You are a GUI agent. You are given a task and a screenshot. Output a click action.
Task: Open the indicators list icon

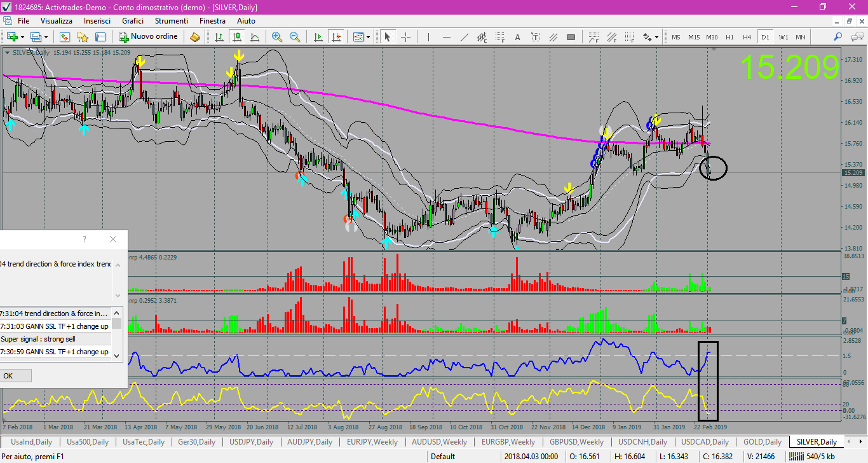coord(358,37)
